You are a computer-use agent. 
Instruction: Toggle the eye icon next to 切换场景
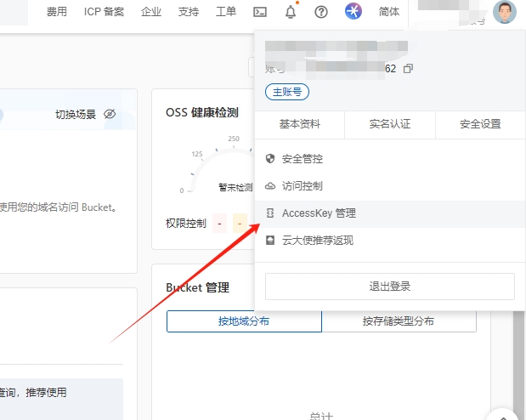coord(109,114)
